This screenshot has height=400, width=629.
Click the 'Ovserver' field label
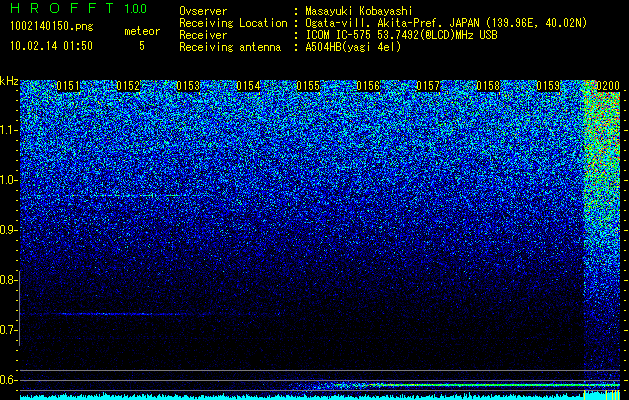pyautogui.click(x=203, y=11)
